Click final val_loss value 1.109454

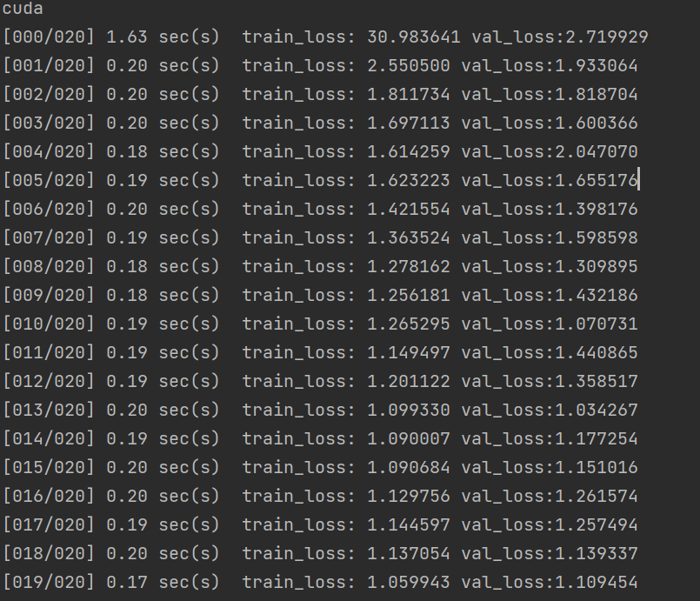pyautogui.click(x=597, y=582)
